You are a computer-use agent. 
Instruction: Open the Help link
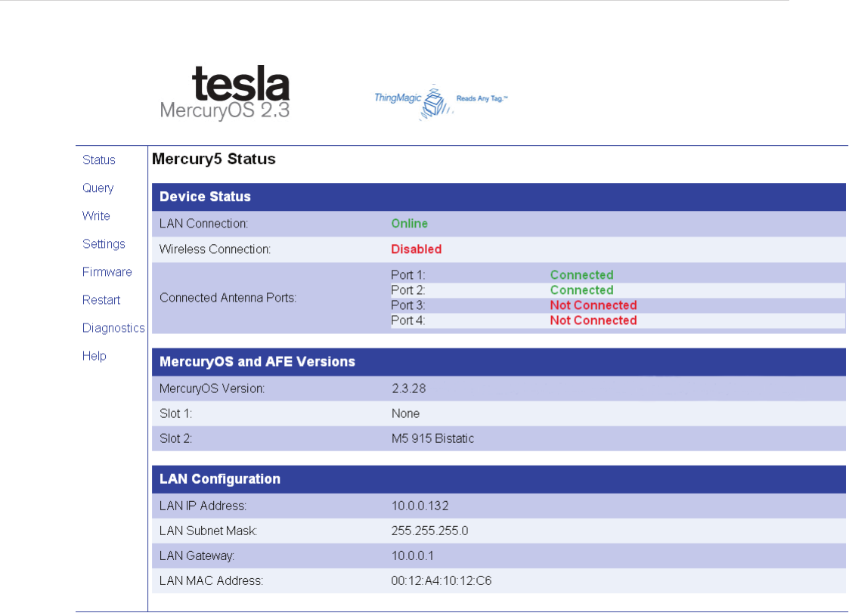[95, 356]
